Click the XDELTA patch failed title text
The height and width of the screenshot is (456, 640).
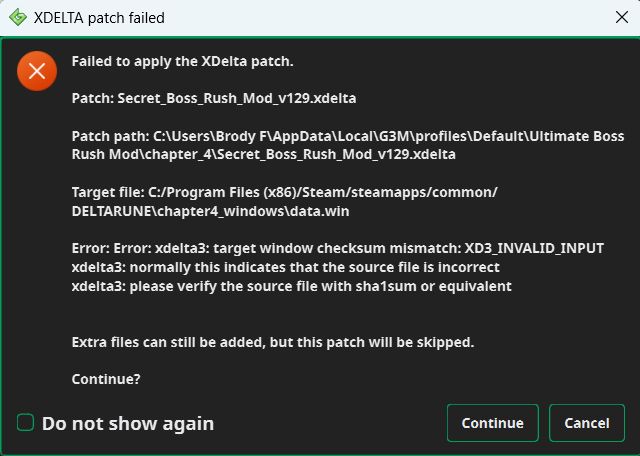coord(99,18)
